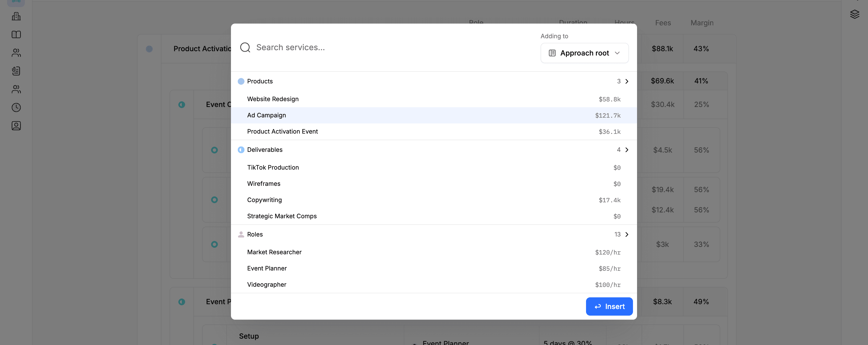
Task: Select Market Researcher role
Action: tap(434, 252)
